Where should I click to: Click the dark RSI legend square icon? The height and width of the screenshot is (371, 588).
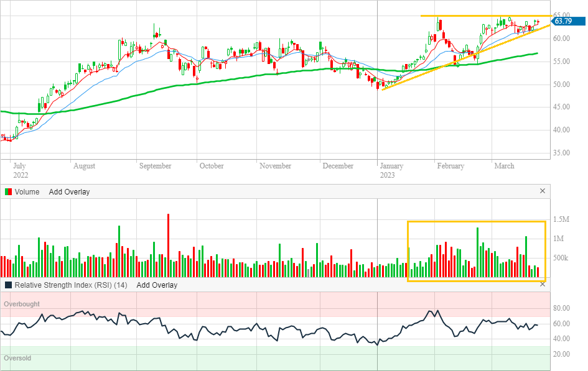pos(8,285)
